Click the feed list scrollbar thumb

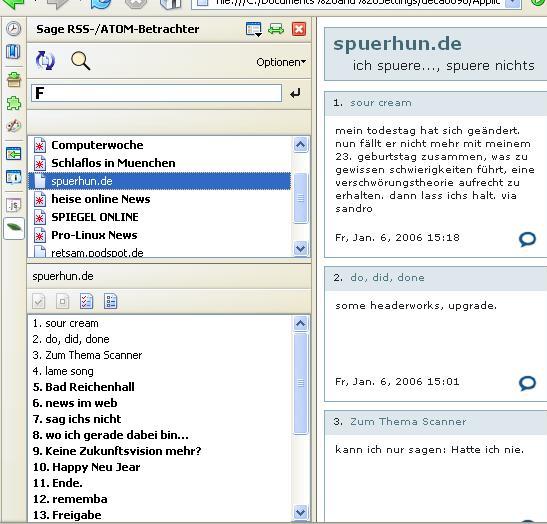point(300,198)
